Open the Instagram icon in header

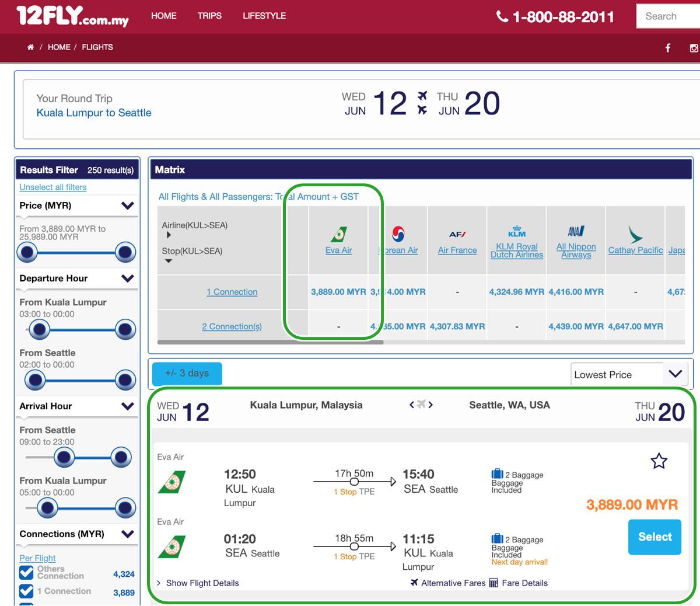[694, 48]
